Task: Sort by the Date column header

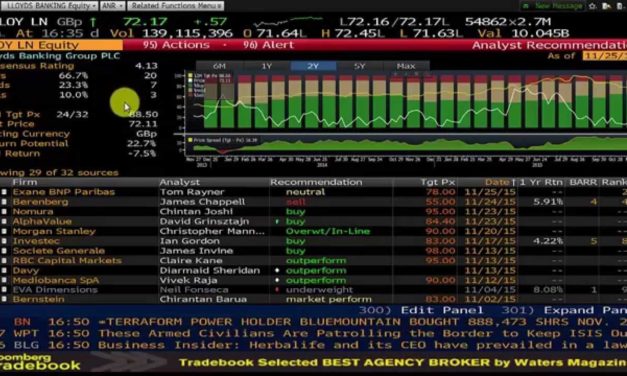Action: pyautogui.click(x=500, y=182)
